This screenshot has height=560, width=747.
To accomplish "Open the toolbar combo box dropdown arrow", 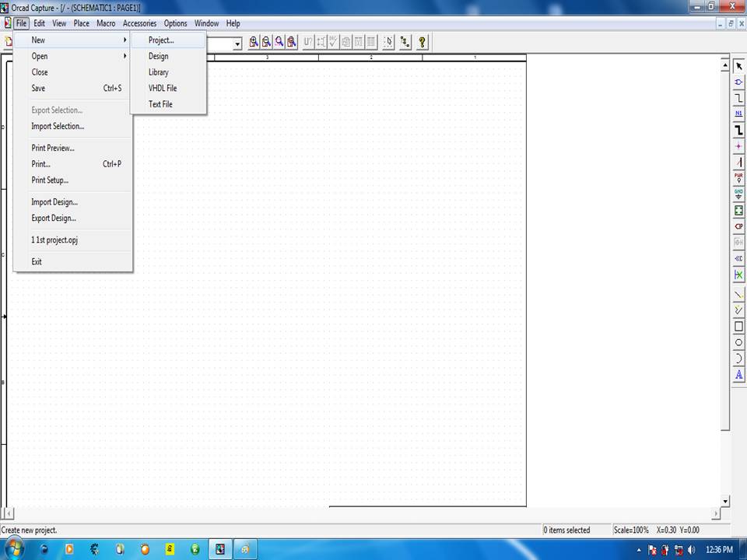I will (237, 44).
